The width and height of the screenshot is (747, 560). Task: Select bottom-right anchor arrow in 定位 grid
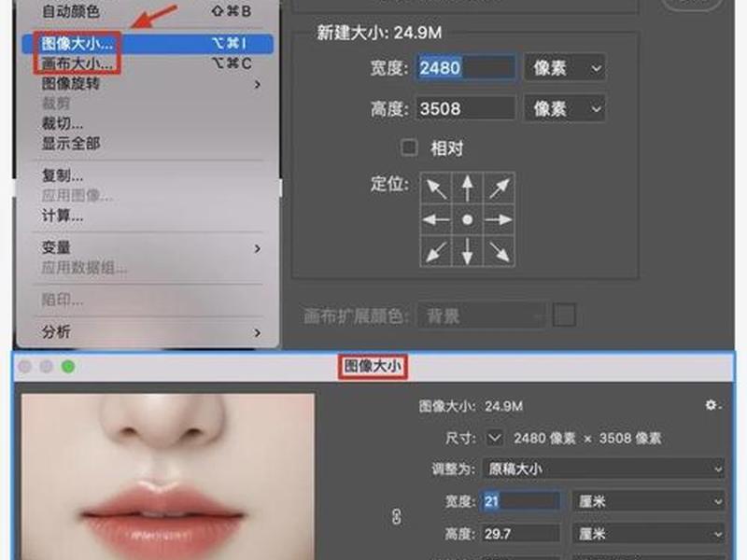(499, 251)
